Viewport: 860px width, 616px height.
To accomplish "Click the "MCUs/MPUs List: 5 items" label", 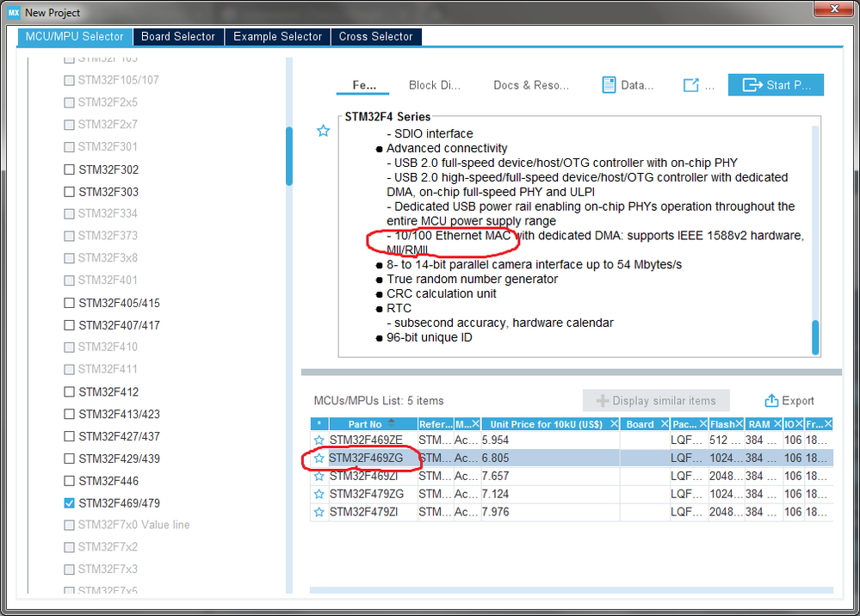I will (379, 401).
